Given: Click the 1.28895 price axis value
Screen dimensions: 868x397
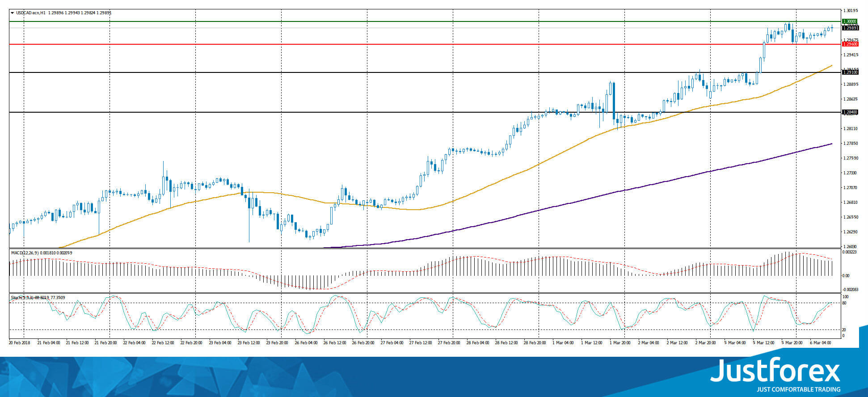Looking at the screenshot, I should pos(850,84).
